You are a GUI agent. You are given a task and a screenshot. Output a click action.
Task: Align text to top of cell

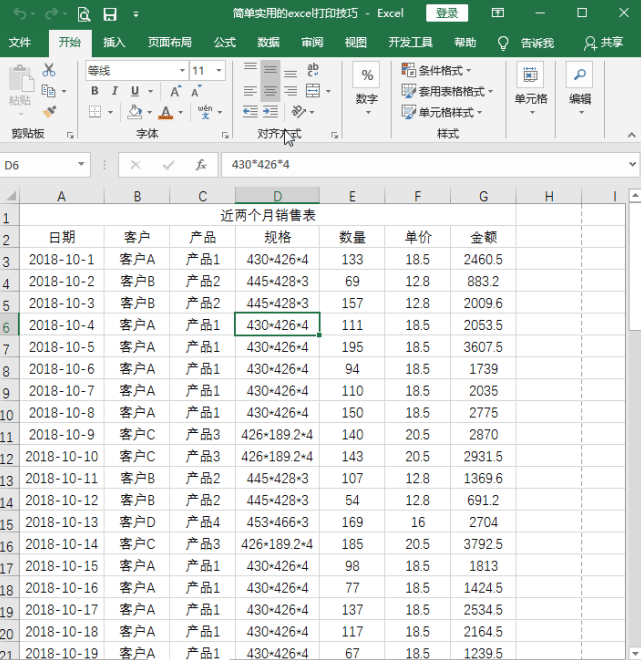pyautogui.click(x=250, y=67)
